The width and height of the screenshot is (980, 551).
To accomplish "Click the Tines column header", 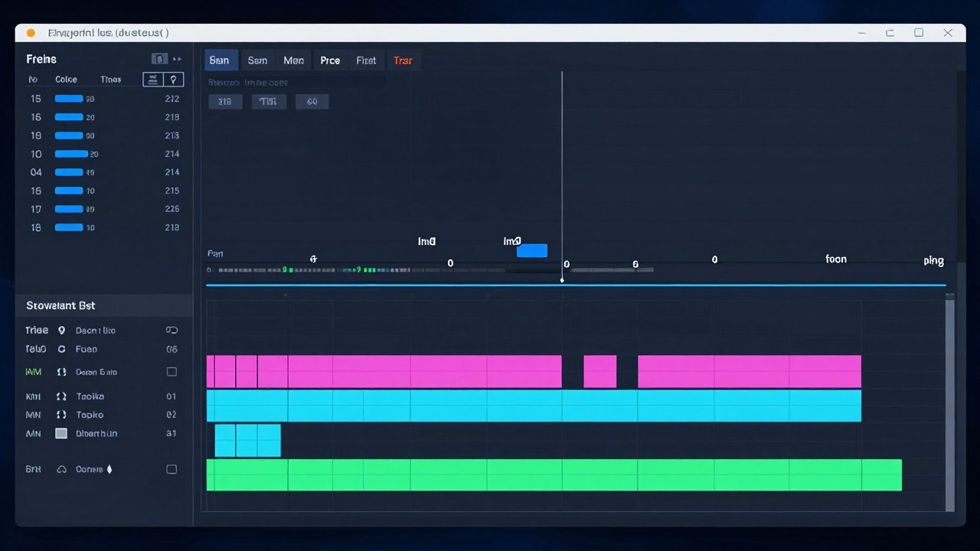I will (x=111, y=80).
